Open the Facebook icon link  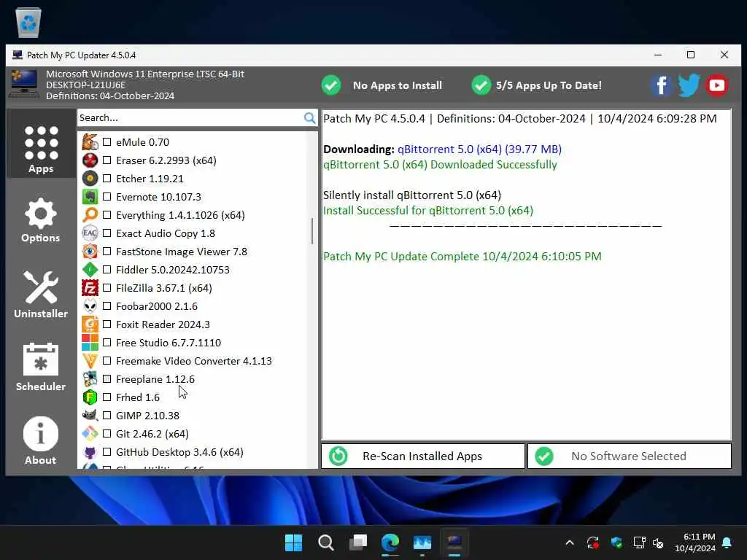point(661,85)
